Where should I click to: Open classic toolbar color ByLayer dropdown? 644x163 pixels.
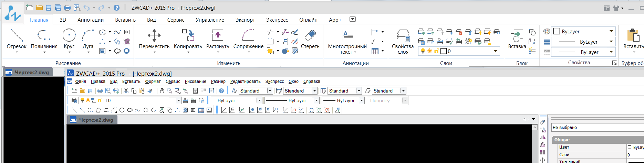(259, 100)
